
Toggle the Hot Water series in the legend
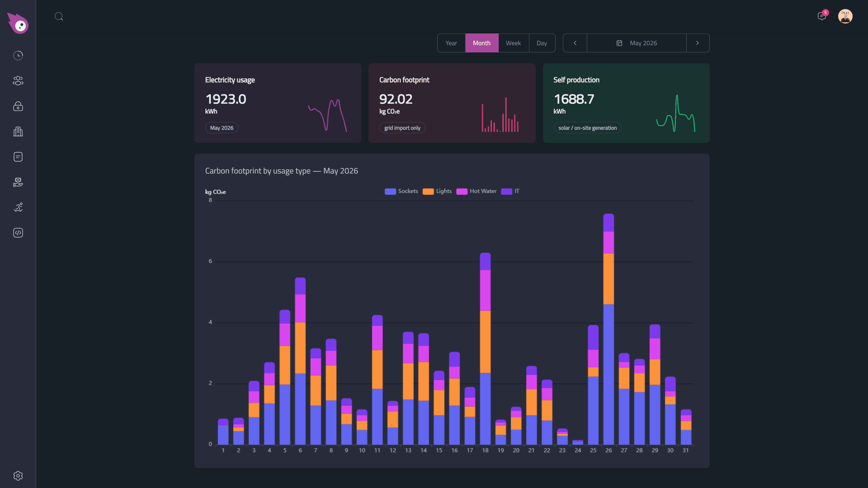click(x=476, y=191)
